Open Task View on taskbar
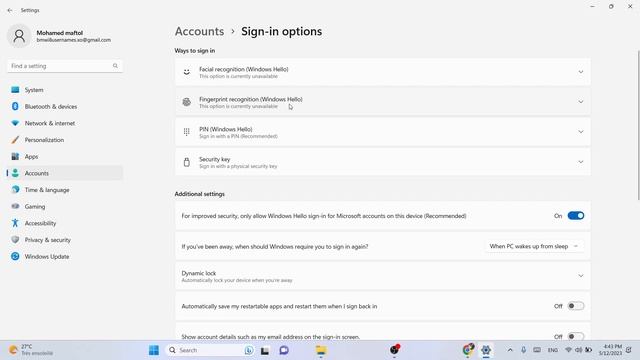The height and width of the screenshot is (360, 640). click(x=265, y=350)
